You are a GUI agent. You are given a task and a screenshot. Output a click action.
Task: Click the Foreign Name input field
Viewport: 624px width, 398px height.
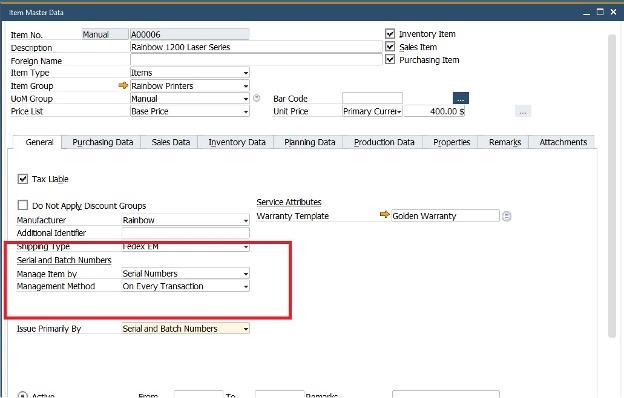tap(256, 60)
